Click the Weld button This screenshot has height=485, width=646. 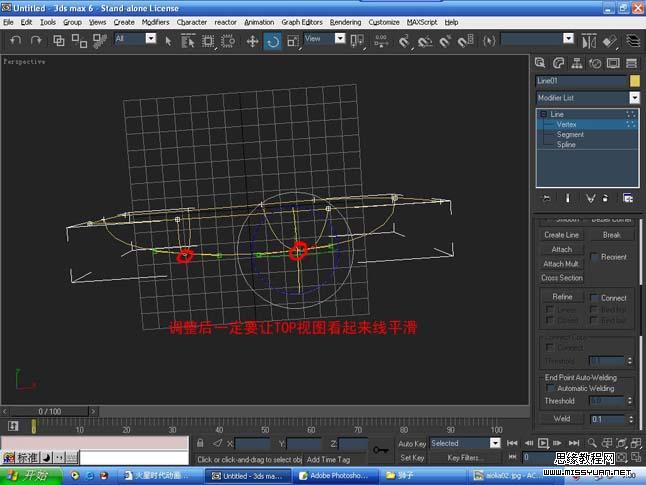coord(562,419)
